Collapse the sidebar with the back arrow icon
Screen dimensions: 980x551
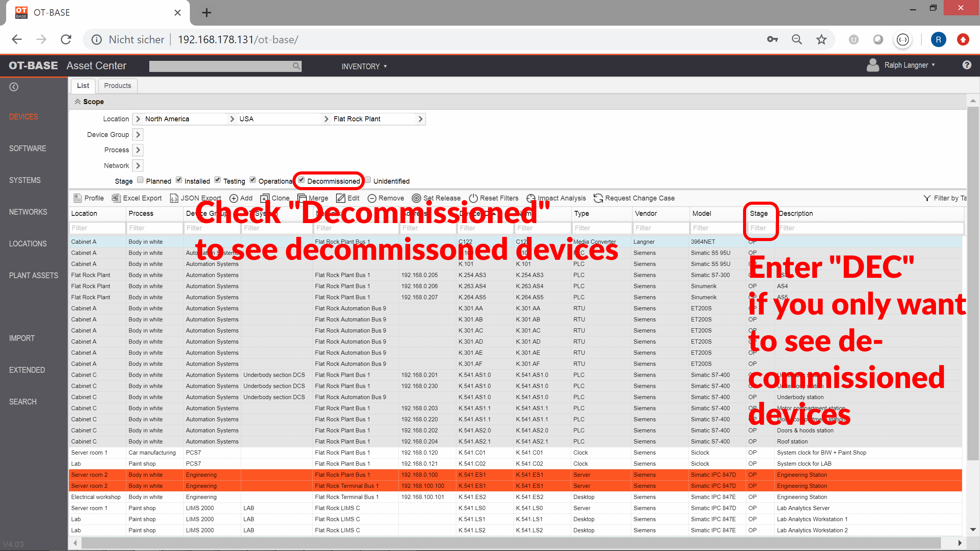coord(14,87)
